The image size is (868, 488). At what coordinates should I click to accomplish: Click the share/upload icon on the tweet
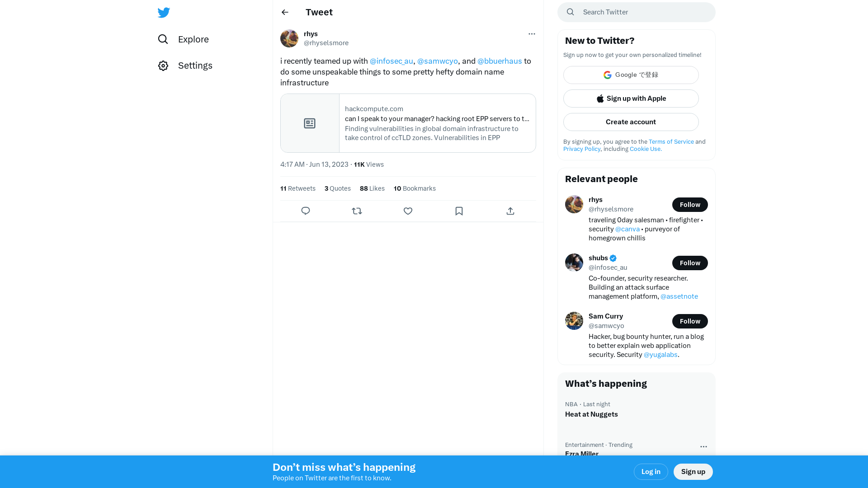pyautogui.click(x=510, y=211)
